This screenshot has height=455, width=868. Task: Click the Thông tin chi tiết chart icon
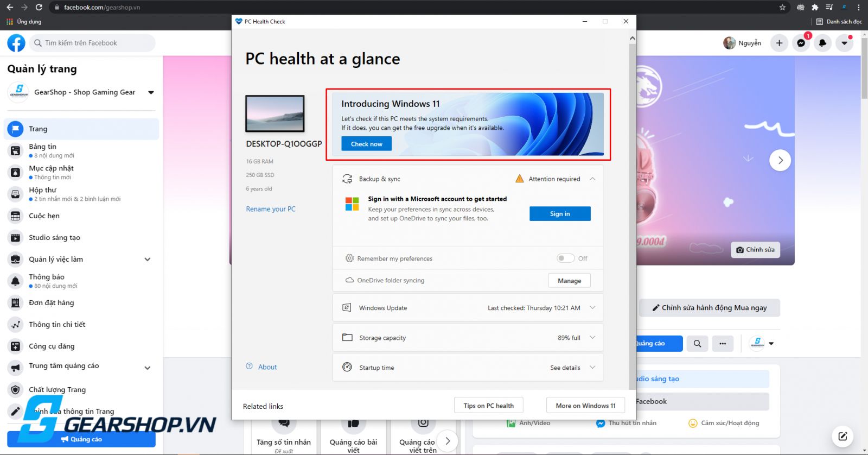(16, 324)
